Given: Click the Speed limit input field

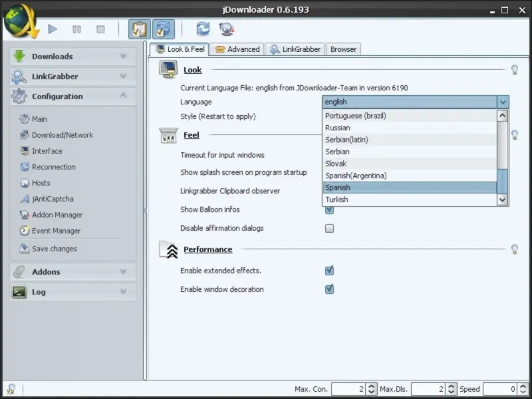Looking at the screenshot, I should point(501,389).
